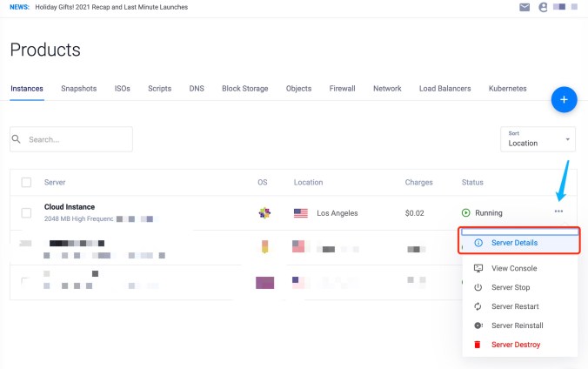Click the blue plus deploy button

point(564,100)
